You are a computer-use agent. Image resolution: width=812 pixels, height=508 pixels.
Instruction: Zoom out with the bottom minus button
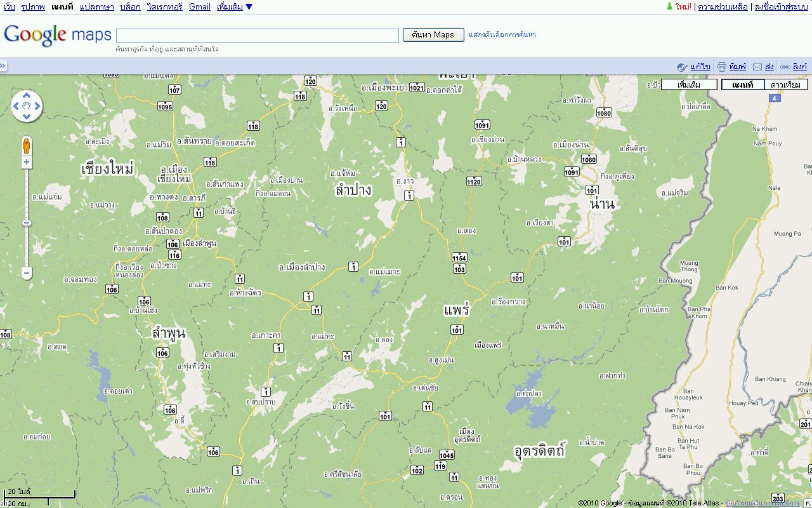pos(27,274)
